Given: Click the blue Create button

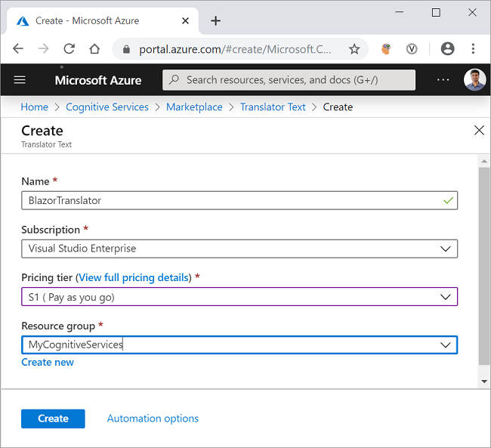Looking at the screenshot, I should click(53, 419).
